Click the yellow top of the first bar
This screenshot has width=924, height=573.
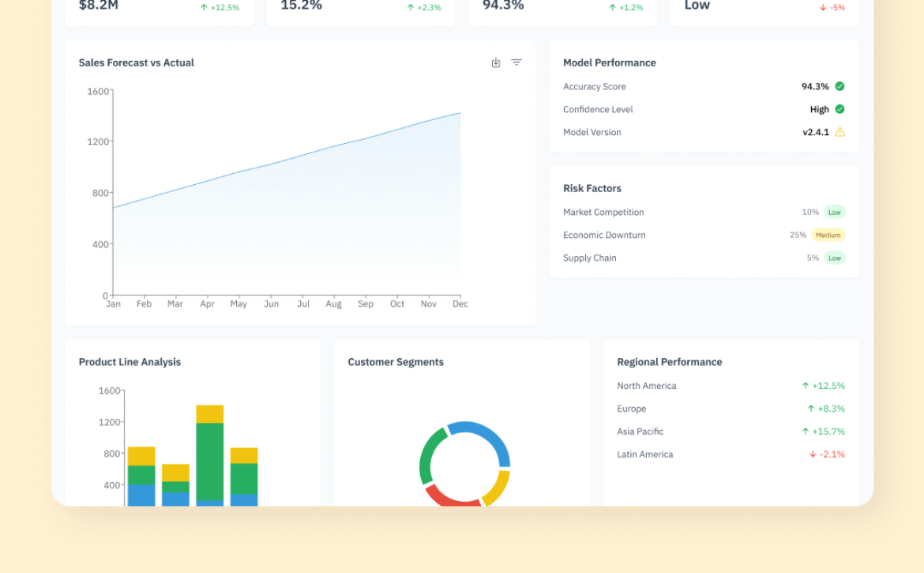point(141,456)
